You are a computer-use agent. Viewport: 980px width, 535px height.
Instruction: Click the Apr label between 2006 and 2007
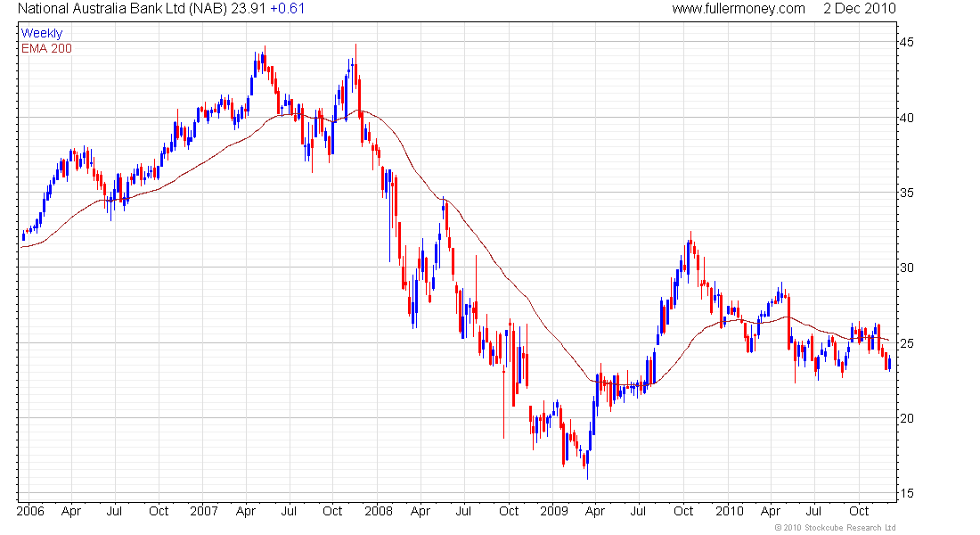coord(71,512)
